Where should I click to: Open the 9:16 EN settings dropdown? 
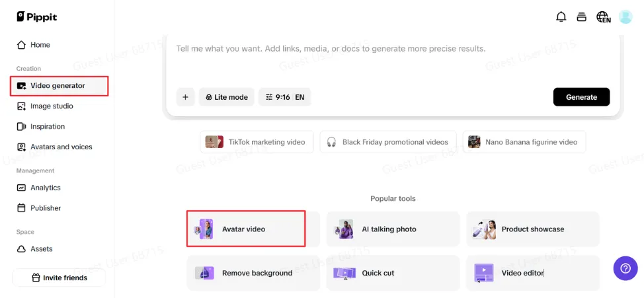[x=284, y=97]
